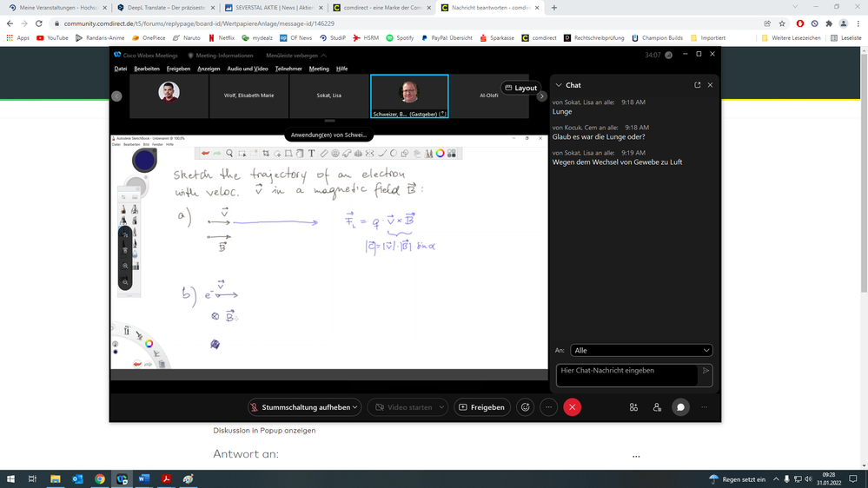868x488 pixels.
Task: Open audio options arrow beside Stummschaltung aufheben
Action: pos(354,407)
